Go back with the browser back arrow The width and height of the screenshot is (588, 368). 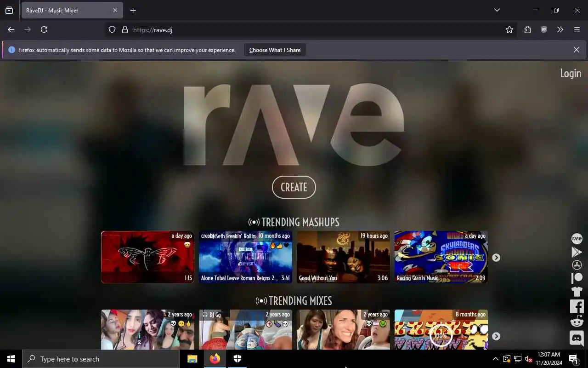[11, 29]
